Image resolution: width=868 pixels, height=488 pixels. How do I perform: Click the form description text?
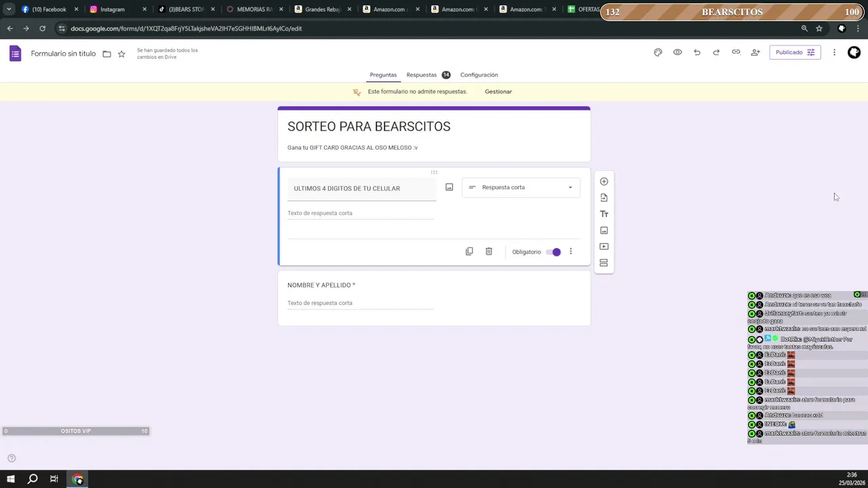[353, 147]
